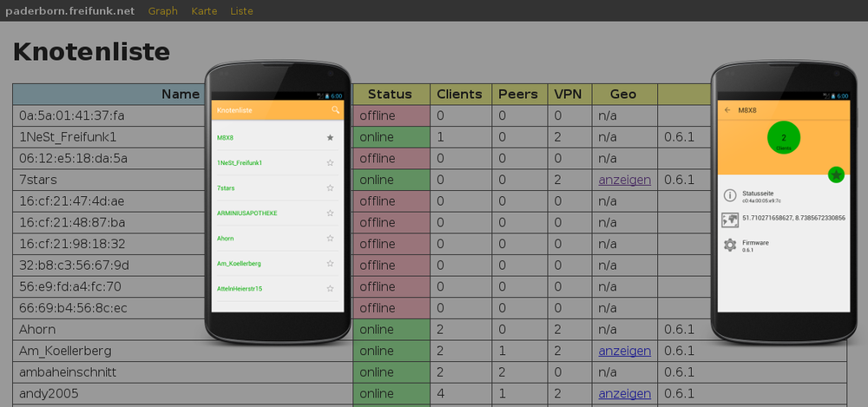Tap the Knotenliste title in phone app bar
This screenshot has width=868, height=407.
234,110
